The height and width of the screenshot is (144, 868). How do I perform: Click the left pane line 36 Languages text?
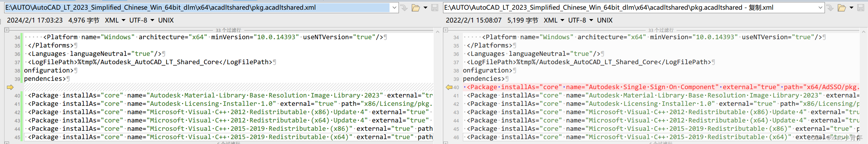click(x=95, y=54)
